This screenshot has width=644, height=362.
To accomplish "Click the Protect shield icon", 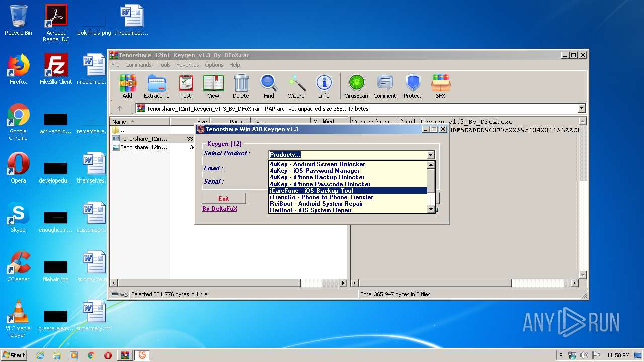I will point(413,86).
